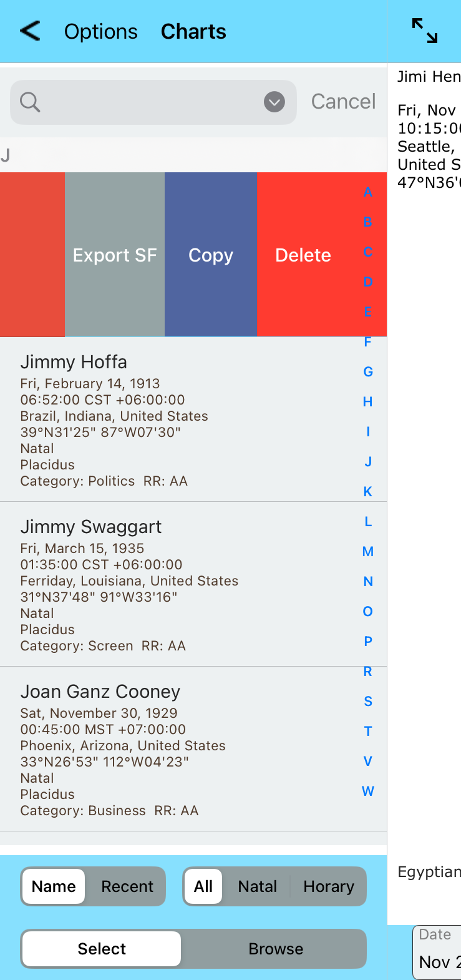Sort charts by Name
461x980 pixels.
[54, 886]
